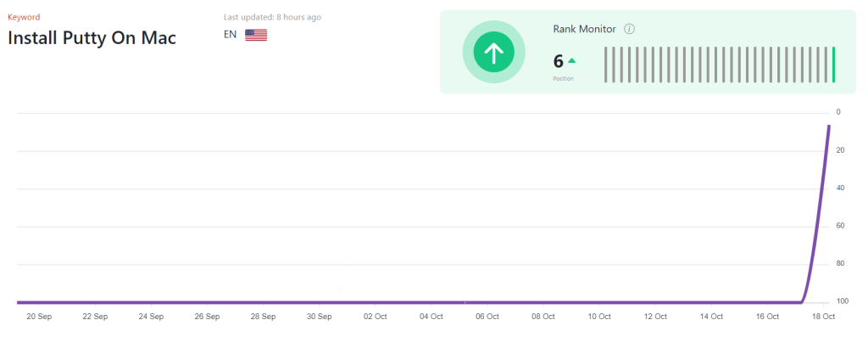Click the "08 Oct" date label on the axis

point(543,317)
